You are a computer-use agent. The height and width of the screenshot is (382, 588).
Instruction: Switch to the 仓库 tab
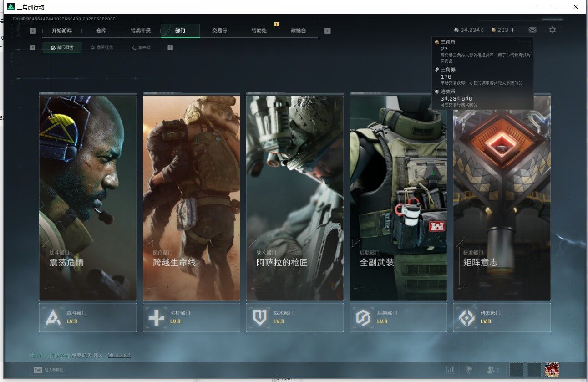click(101, 31)
